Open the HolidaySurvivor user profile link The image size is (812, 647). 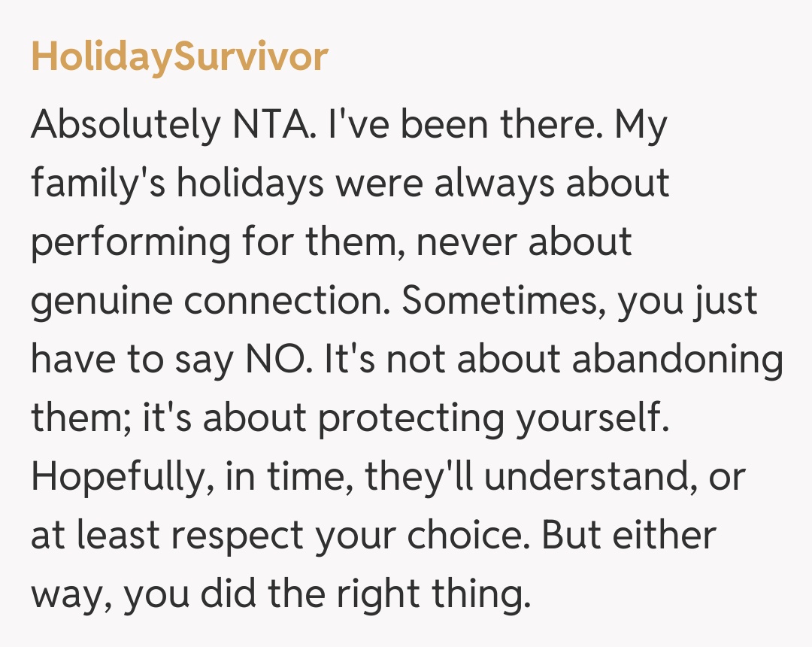(179, 57)
